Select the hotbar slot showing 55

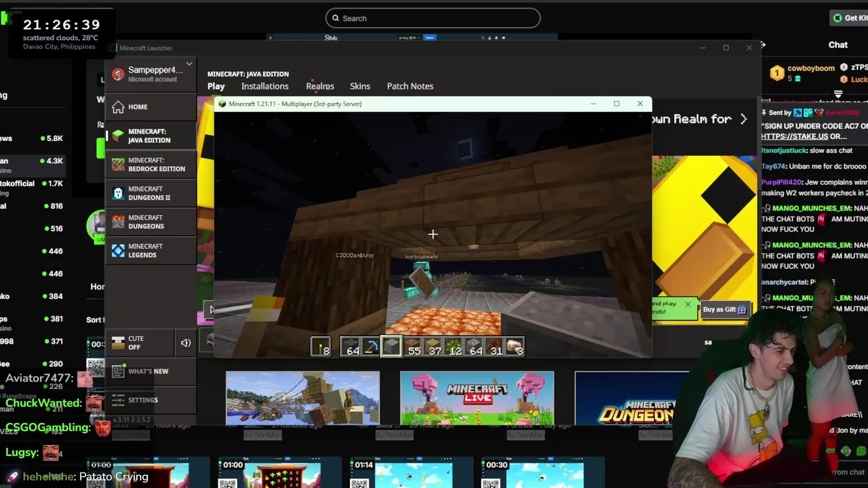(x=412, y=346)
